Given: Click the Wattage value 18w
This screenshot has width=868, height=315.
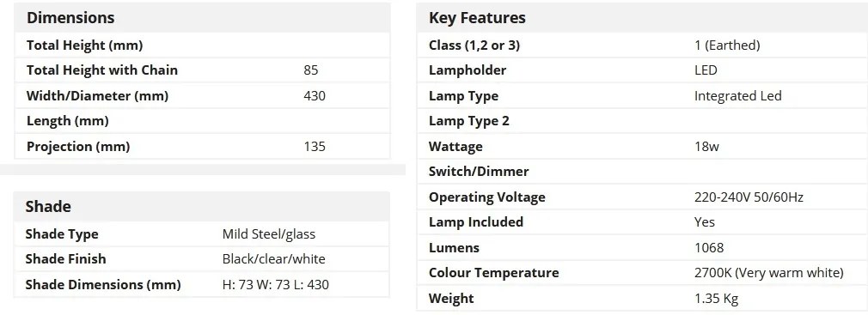Looking at the screenshot, I should tap(707, 147).
